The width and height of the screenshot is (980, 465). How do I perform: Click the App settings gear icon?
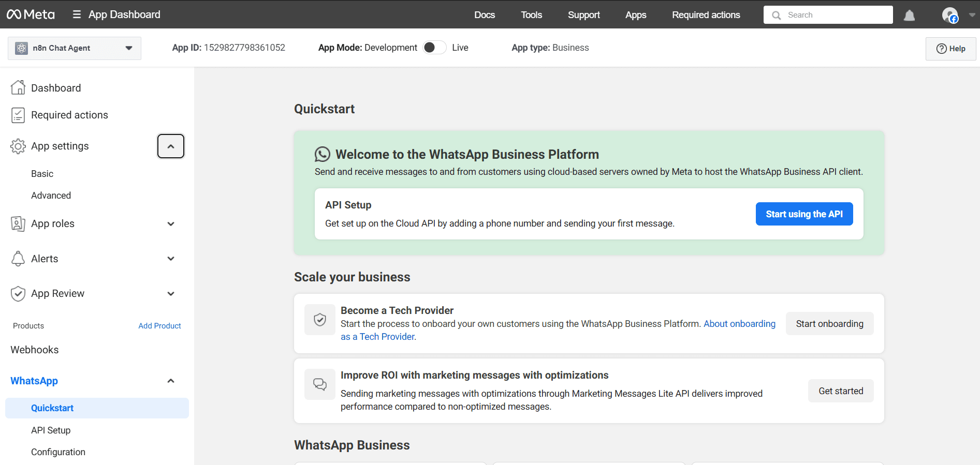coord(18,146)
